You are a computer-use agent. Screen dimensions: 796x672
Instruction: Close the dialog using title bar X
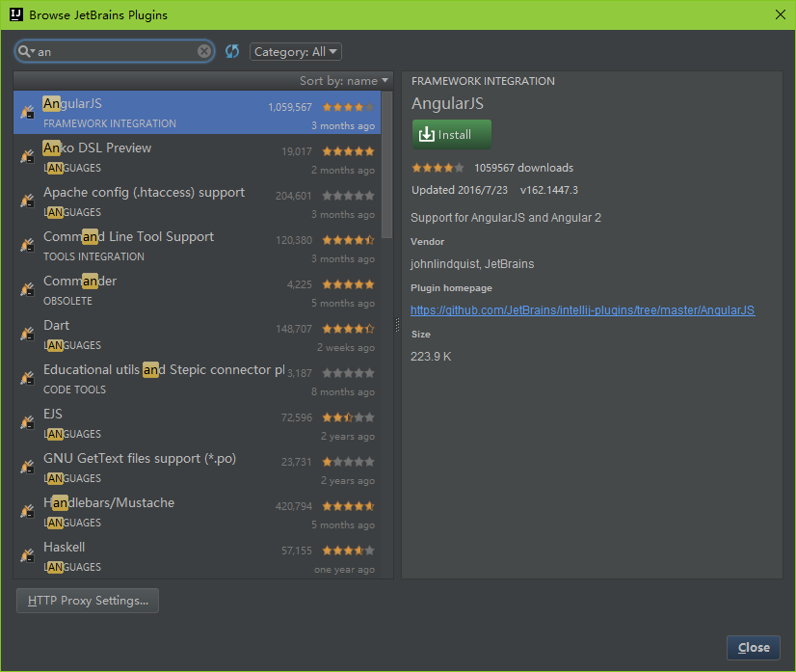pos(781,14)
